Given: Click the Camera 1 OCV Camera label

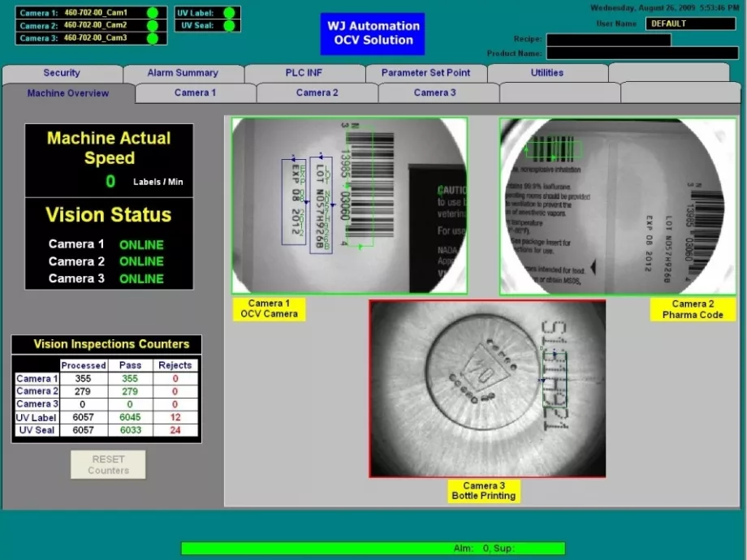Looking at the screenshot, I should point(270,308).
